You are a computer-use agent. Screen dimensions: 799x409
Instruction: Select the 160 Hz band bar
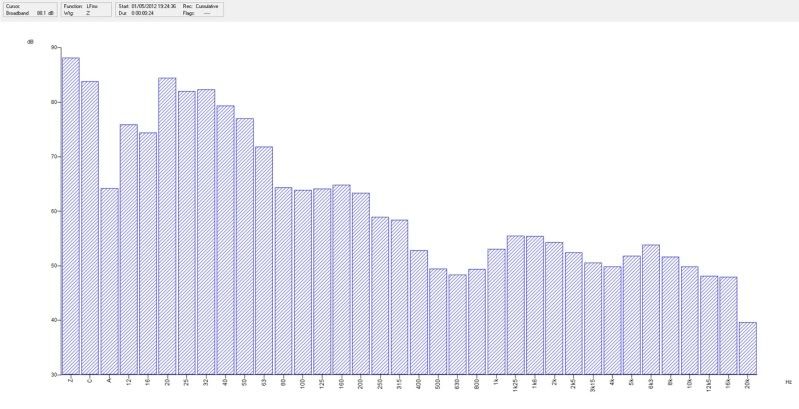click(x=341, y=280)
